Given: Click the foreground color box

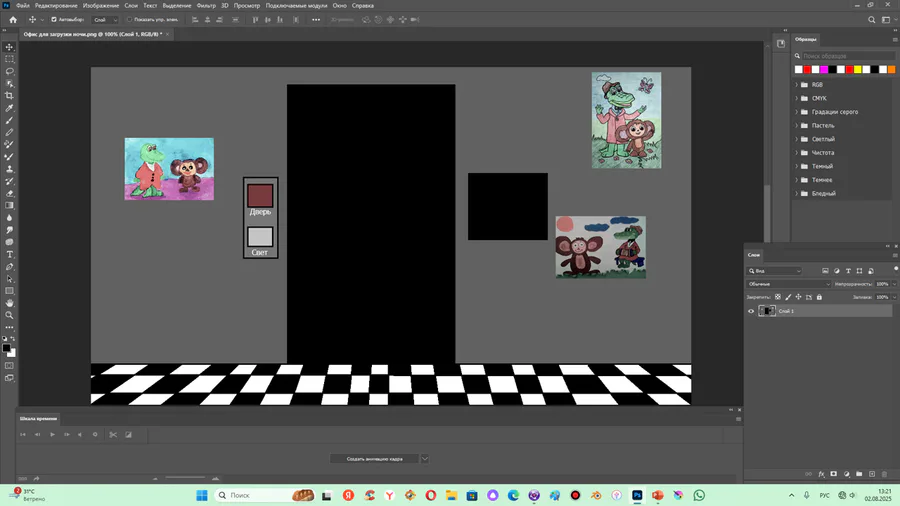Looking at the screenshot, I should click(x=6, y=348).
